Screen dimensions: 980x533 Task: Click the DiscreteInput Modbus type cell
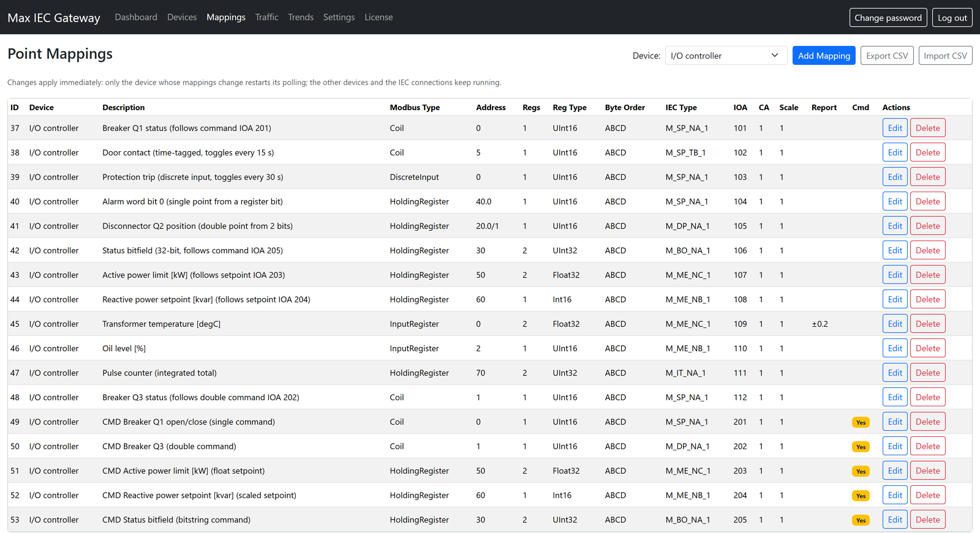point(414,177)
